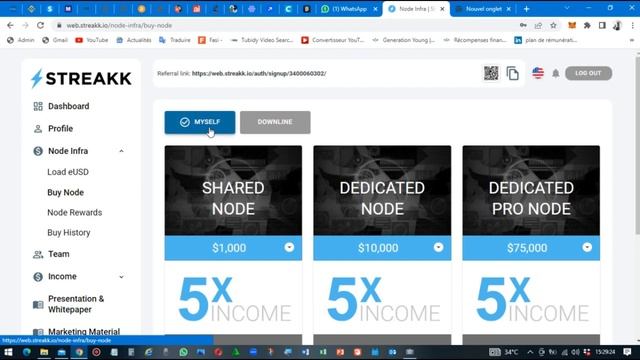This screenshot has width=640, height=360.
Task: Open Load eUSD under Node Infra
Action: [68, 172]
